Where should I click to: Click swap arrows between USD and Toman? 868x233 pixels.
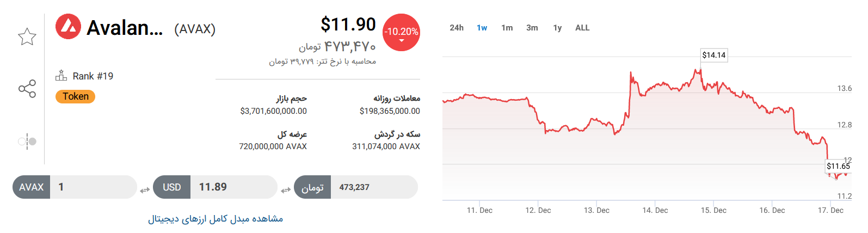click(x=286, y=190)
